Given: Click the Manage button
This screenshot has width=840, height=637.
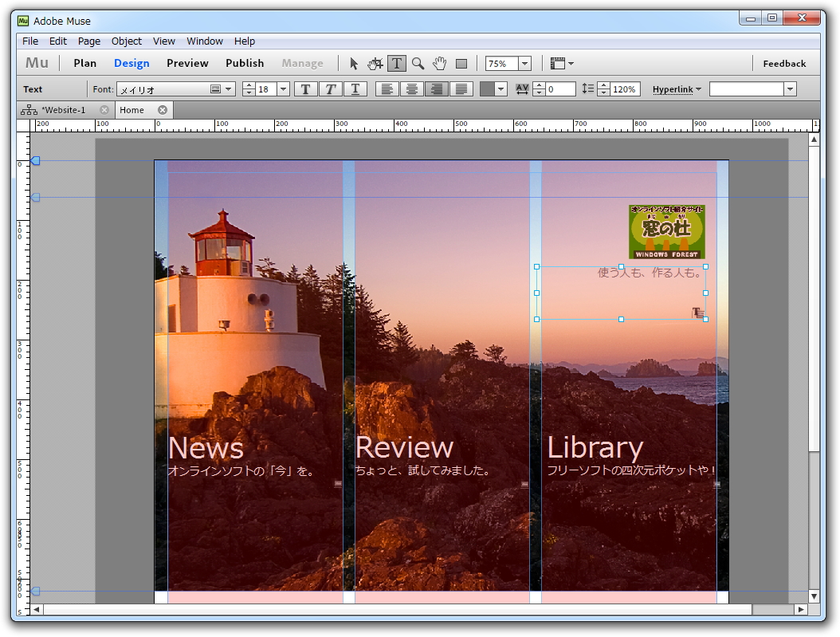Looking at the screenshot, I should coord(303,63).
